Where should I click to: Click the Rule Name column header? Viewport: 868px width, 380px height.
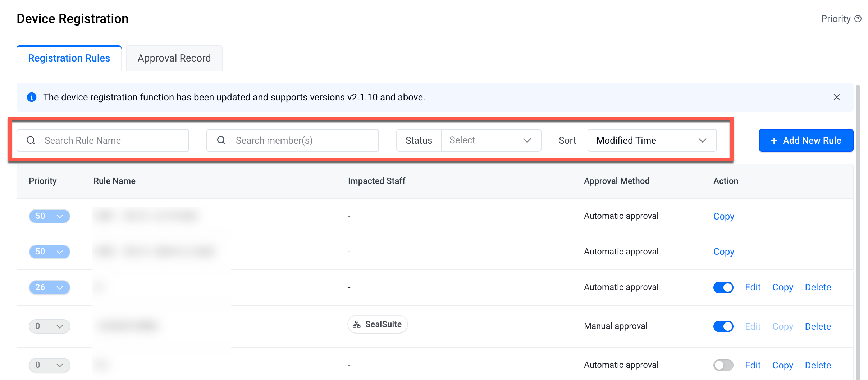tap(114, 181)
